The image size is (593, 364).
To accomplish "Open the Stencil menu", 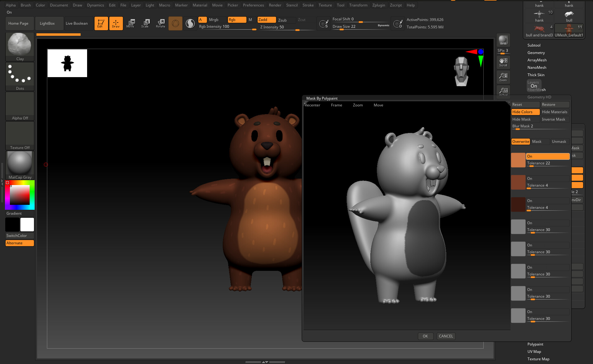I will tap(292, 5).
